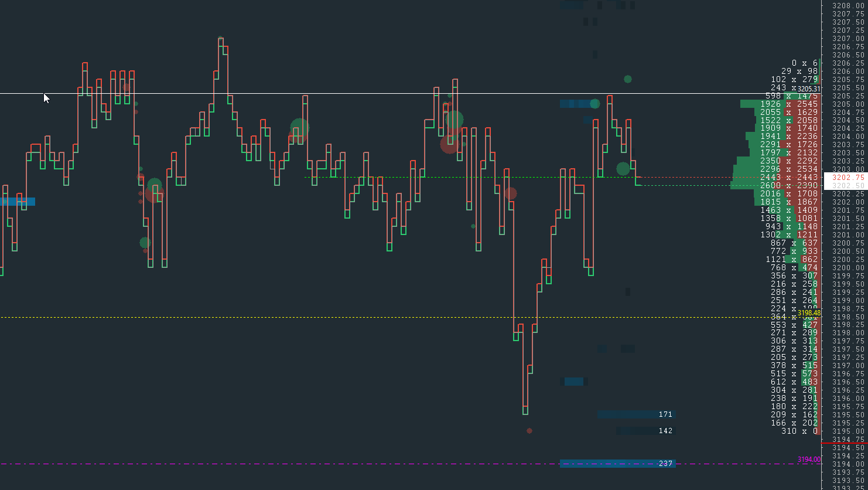Click the 515 x 573 volume row
The width and height of the screenshot is (868, 490).
click(795, 373)
